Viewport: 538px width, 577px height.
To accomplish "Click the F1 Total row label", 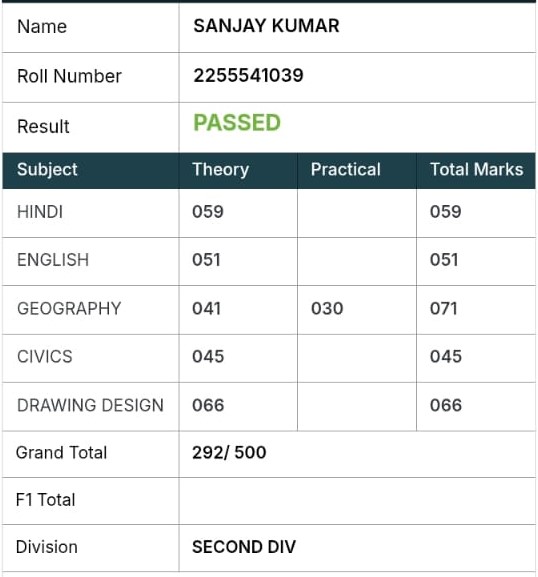I will (46, 500).
